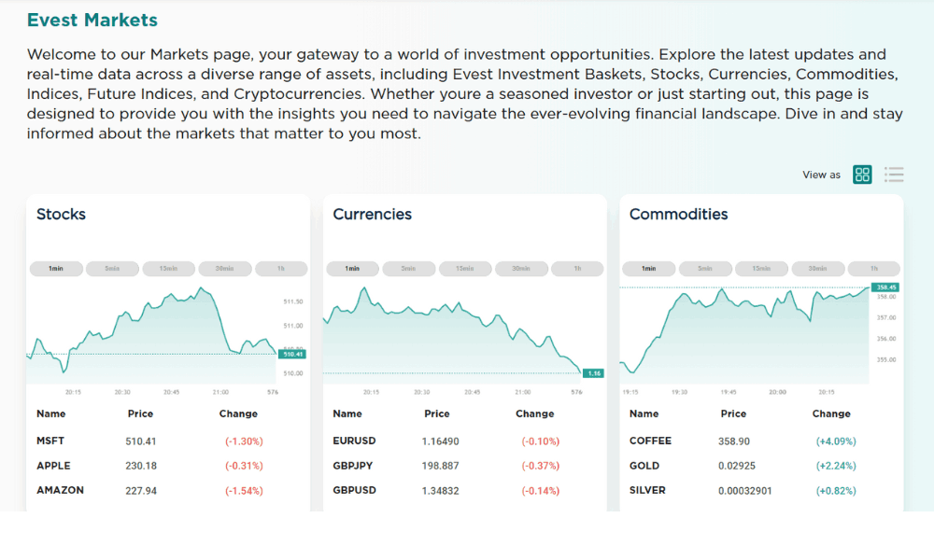This screenshot has width=934, height=560.
Task: Select 5min timeframe on Stocks chart
Action: pyautogui.click(x=112, y=269)
